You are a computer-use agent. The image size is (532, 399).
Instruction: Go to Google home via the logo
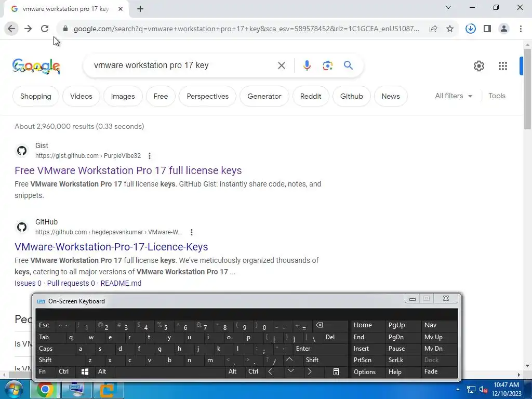[x=36, y=66]
